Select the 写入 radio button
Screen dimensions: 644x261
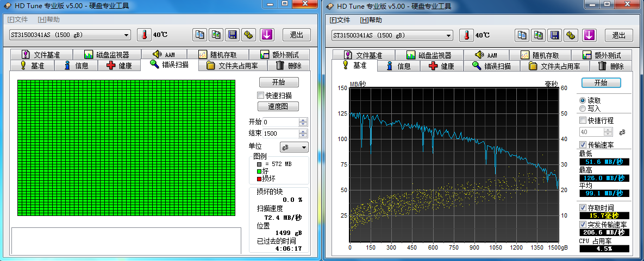click(583, 109)
